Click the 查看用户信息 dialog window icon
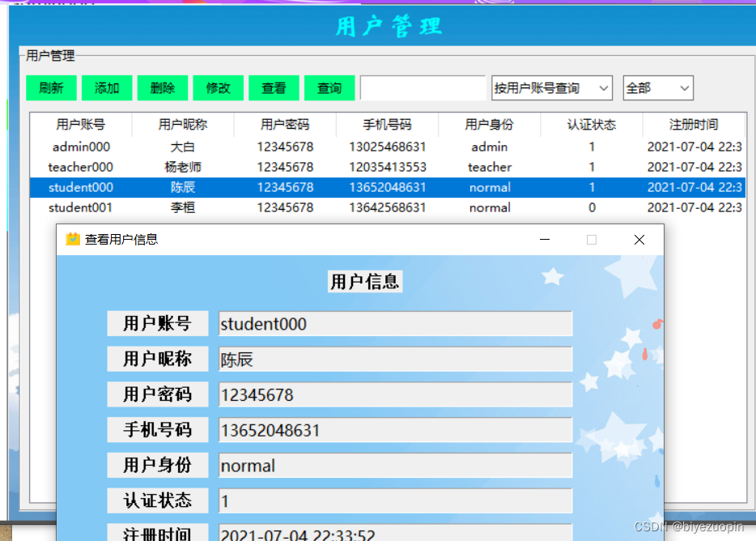This screenshot has width=756, height=541. click(73, 239)
